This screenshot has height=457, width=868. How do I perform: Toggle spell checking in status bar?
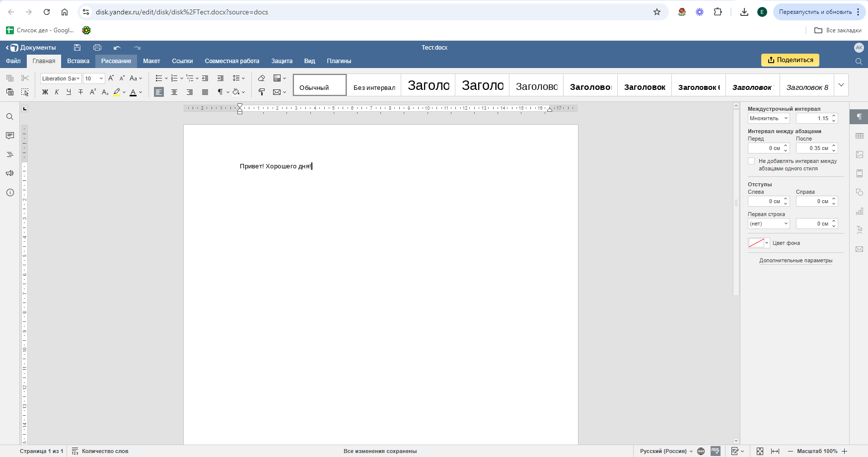click(716, 451)
